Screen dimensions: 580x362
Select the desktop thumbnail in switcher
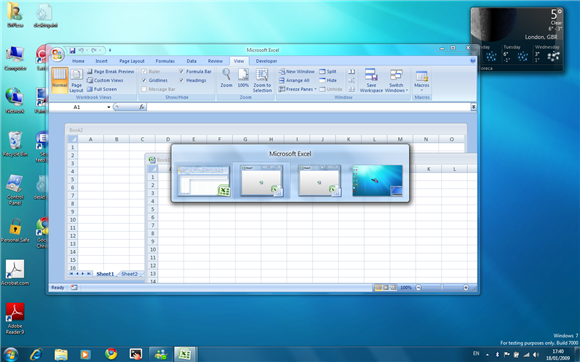click(x=377, y=180)
